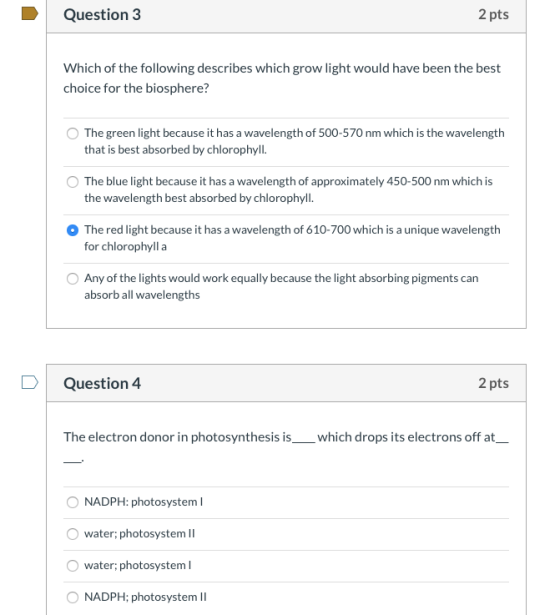
Task: Select 'NADPH: photosystem I' radio button
Action: [73, 502]
